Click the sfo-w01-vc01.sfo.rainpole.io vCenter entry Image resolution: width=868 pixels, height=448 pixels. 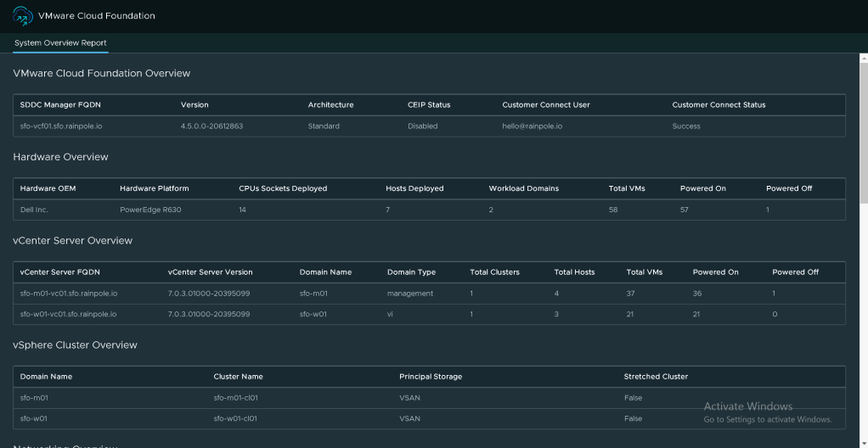(x=69, y=314)
